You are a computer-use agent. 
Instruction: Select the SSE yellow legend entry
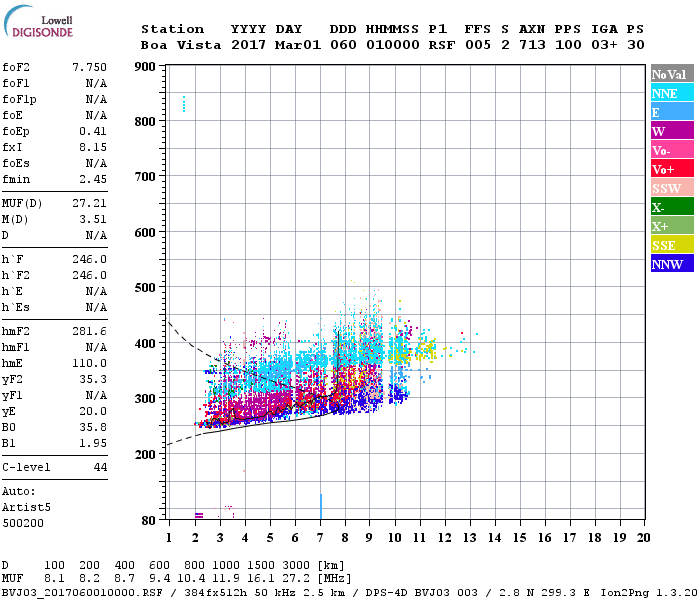point(671,245)
